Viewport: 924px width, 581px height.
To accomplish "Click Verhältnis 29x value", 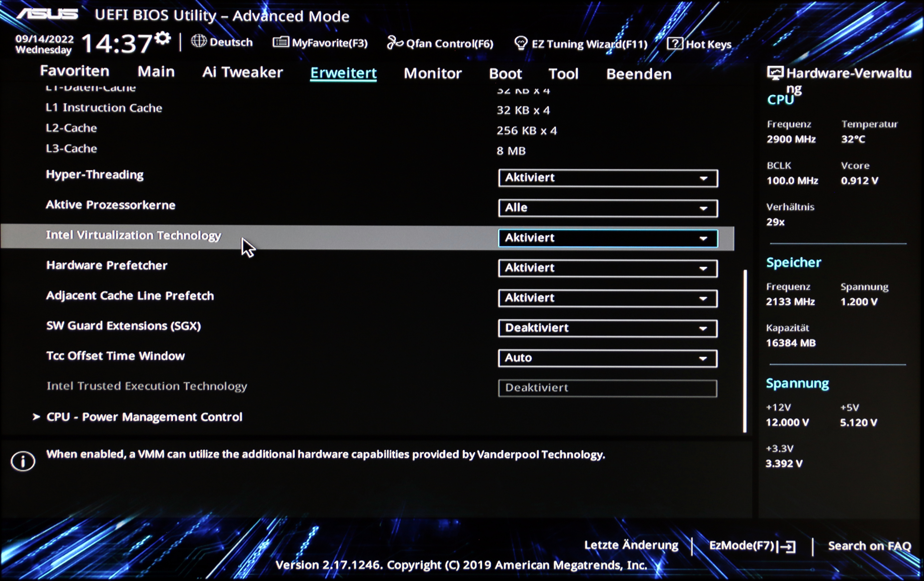I will 775,222.
